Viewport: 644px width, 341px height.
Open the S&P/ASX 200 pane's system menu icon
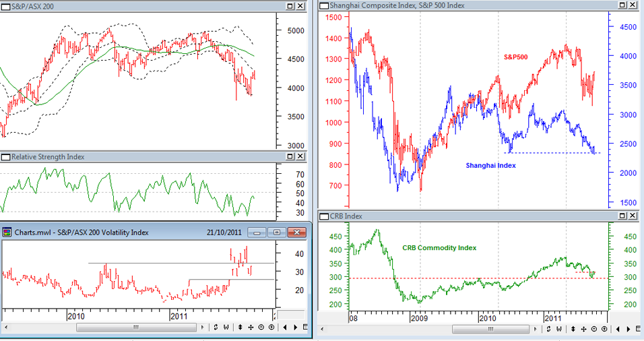pos(5,6)
